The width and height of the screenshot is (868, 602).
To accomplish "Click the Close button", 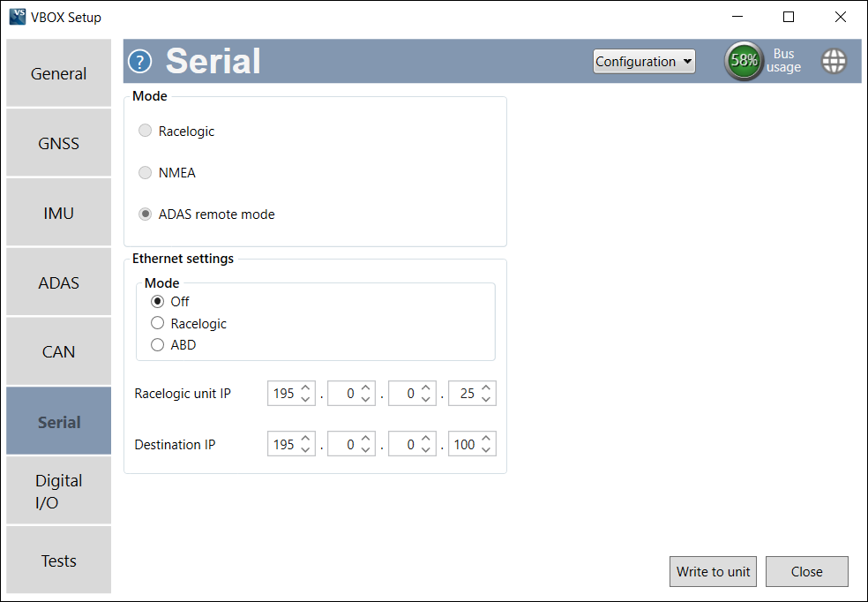I will [x=806, y=571].
